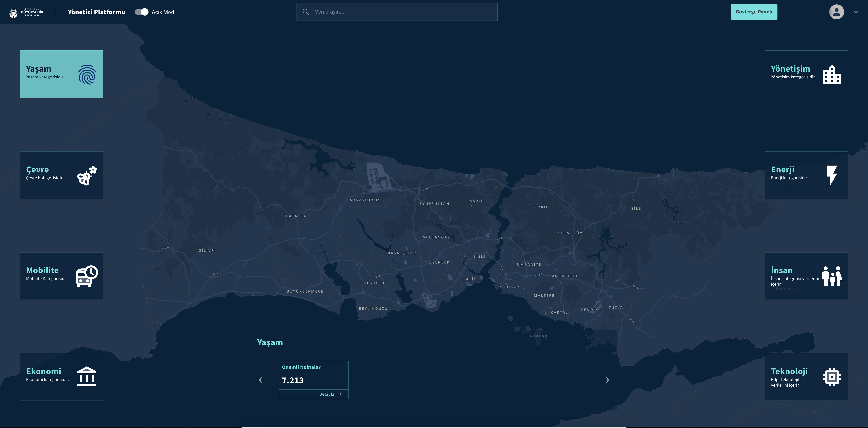Screen dimensions: 868x428
Task: Click the ÜMRANİYE district label
Action: click(x=529, y=265)
